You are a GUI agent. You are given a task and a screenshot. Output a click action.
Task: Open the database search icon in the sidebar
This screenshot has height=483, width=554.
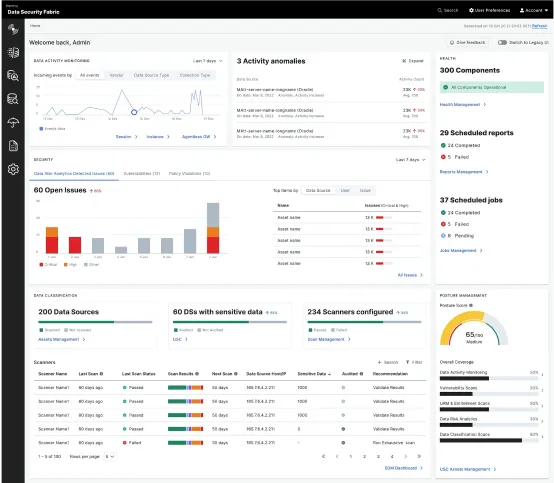[13, 99]
